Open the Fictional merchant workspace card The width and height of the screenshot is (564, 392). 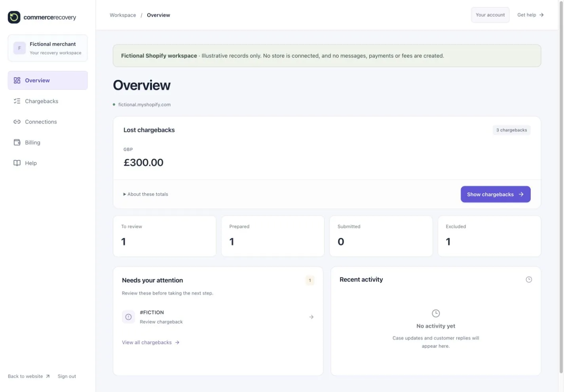[x=48, y=48]
